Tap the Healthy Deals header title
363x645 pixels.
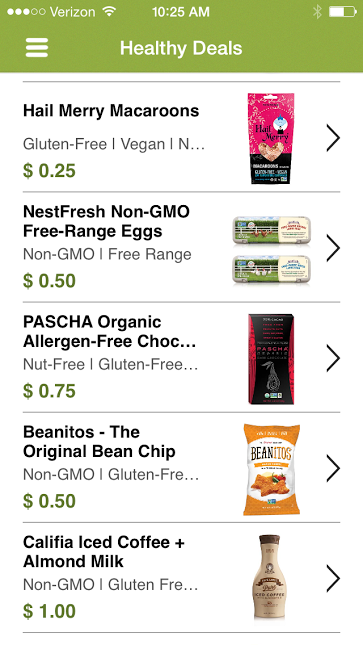181,48
